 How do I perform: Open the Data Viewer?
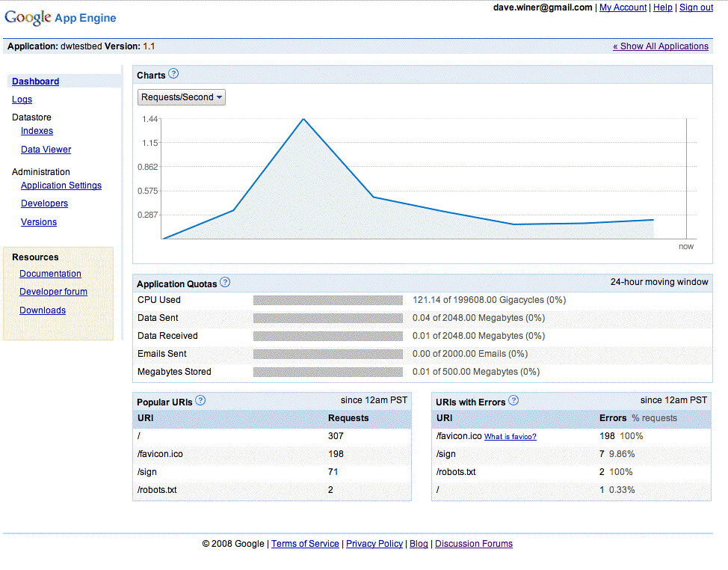[x=46, y=150]
